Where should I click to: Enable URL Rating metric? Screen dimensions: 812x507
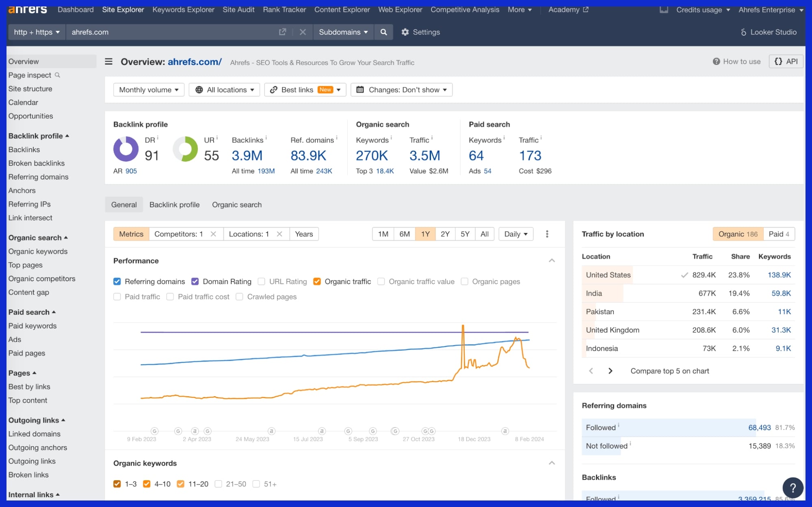click(x=262, y=281)
